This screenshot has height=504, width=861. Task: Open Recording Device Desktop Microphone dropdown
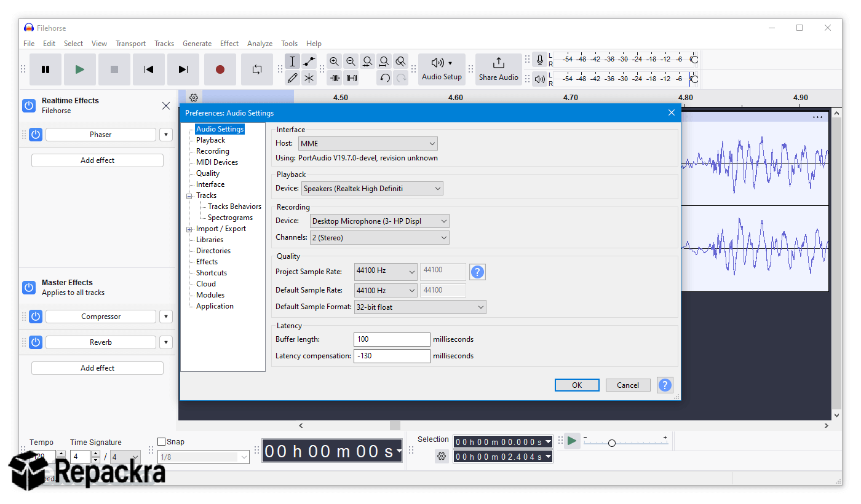coord(379,221)
